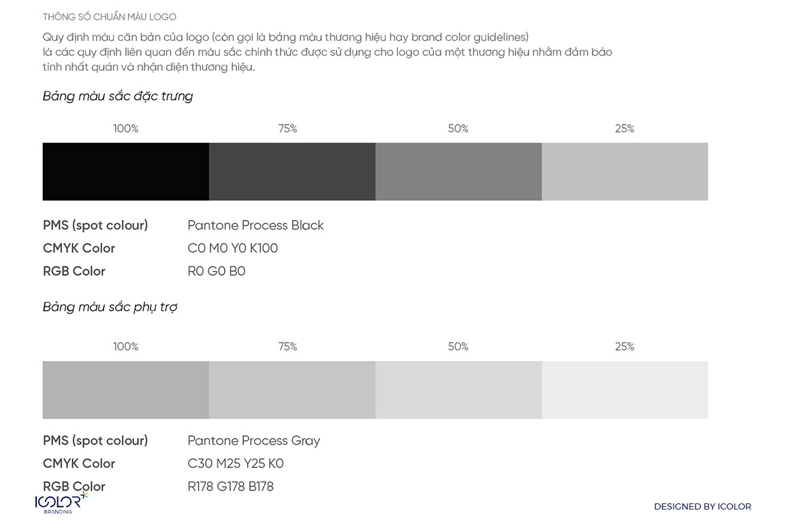Choose the 50% mid-gray main-palette swatch

coord(458,172)
